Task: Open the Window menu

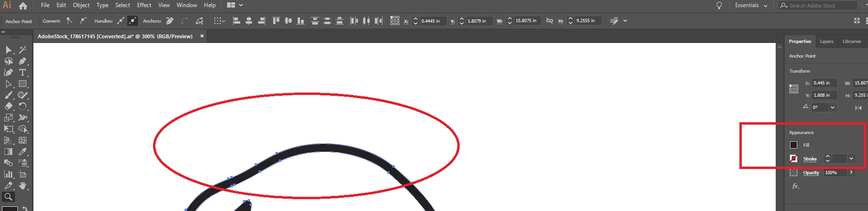Action: [187, 5]
